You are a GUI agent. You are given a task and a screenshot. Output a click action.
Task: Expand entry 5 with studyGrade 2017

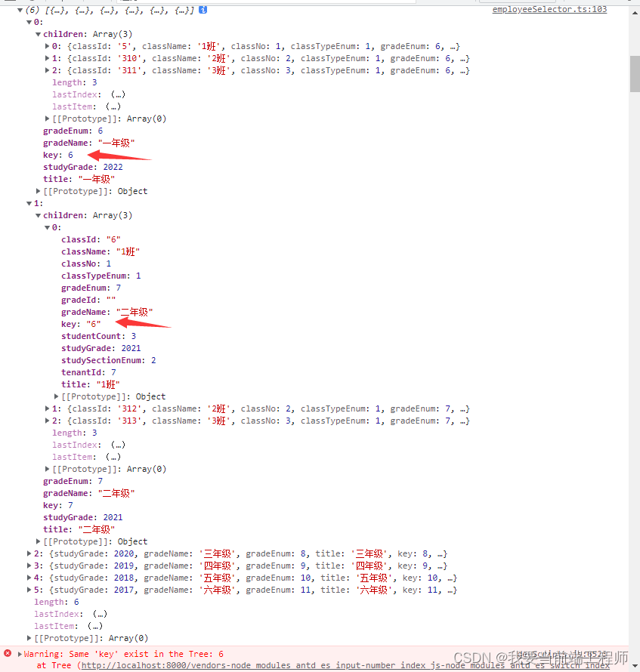point(27,590)
